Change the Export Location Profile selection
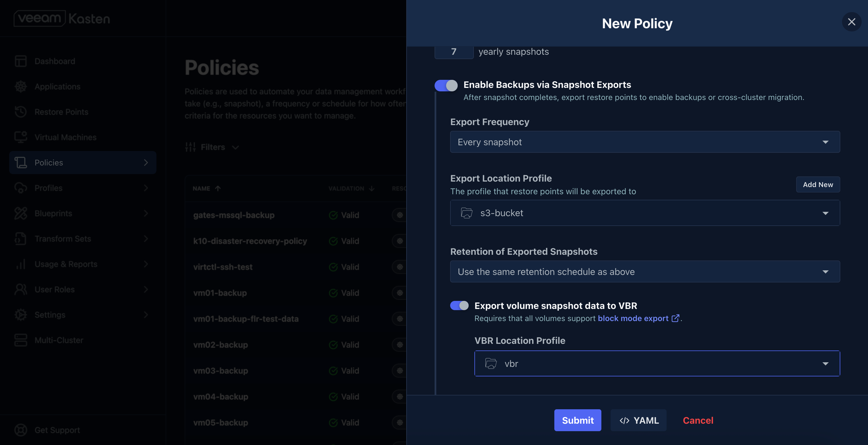The height and width of the screenshot is (445, 868). [x=645, y=213]
